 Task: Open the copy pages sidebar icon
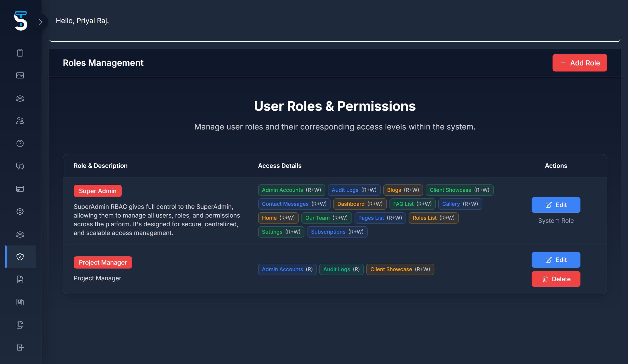(20, 325)
